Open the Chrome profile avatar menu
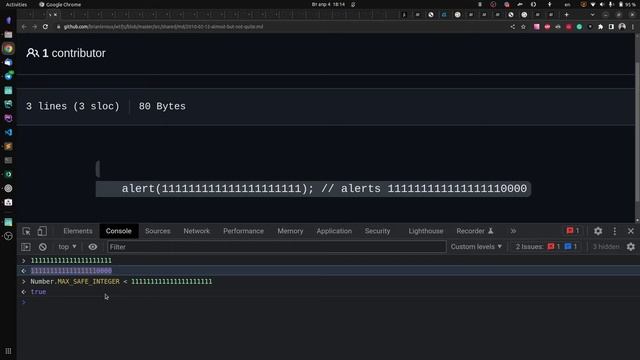 (x=622, y=27)
